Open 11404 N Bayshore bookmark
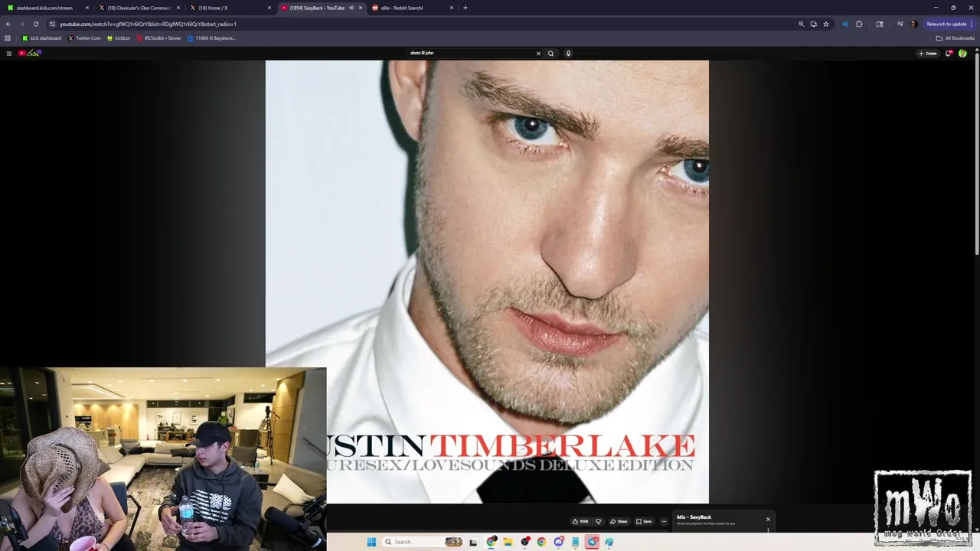Viewport: 980px width, 551px height. click(211, 38)
